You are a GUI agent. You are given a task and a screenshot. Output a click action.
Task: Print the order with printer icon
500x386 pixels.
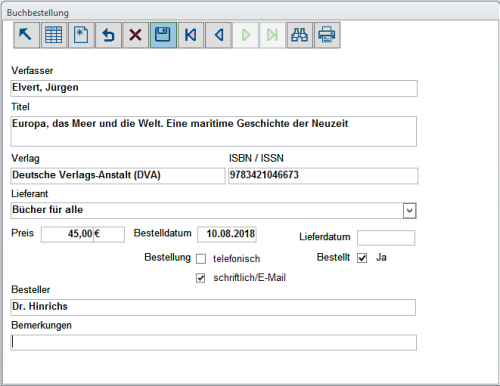pyautogui.click(x=327, y=35)
